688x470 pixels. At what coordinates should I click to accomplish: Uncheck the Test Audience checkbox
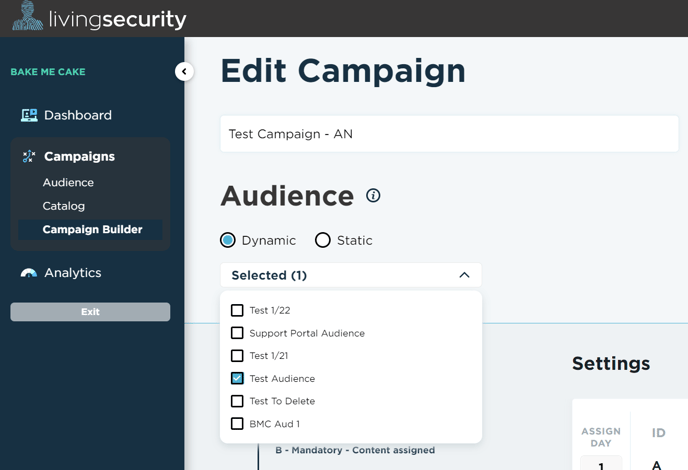237,378
